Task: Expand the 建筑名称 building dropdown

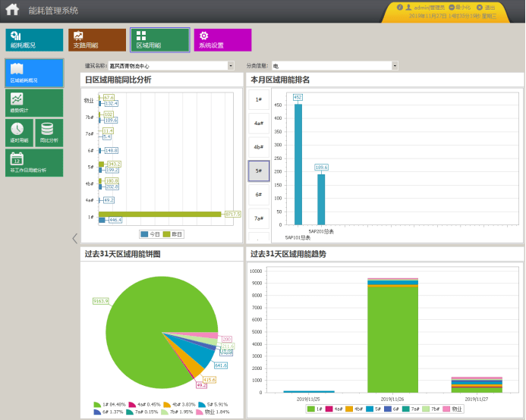Action: pos(231,66)
